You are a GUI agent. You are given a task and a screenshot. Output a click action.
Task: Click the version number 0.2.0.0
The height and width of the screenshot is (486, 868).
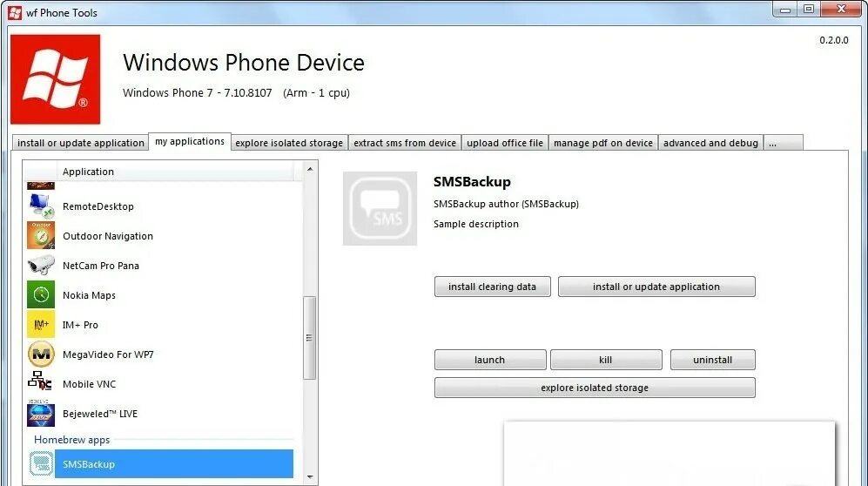point(834,40)
